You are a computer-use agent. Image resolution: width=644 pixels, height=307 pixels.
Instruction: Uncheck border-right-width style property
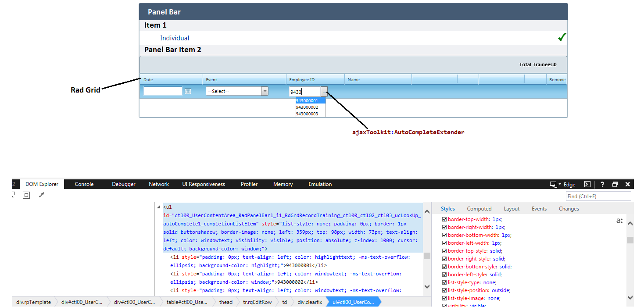444,227
